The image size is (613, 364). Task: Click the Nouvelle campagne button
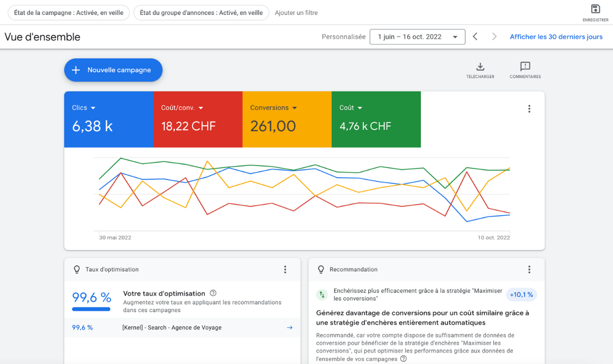(x=113, y=70)
